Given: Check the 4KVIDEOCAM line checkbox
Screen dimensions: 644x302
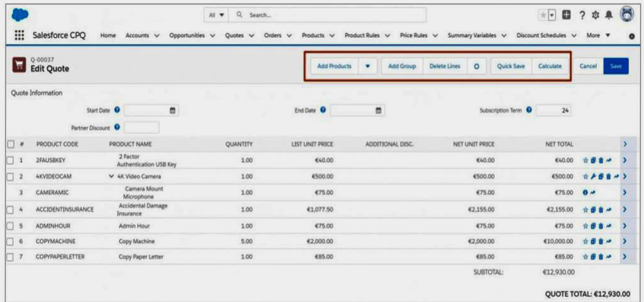Looking at the screenshot, I should [x=11, y=177].
